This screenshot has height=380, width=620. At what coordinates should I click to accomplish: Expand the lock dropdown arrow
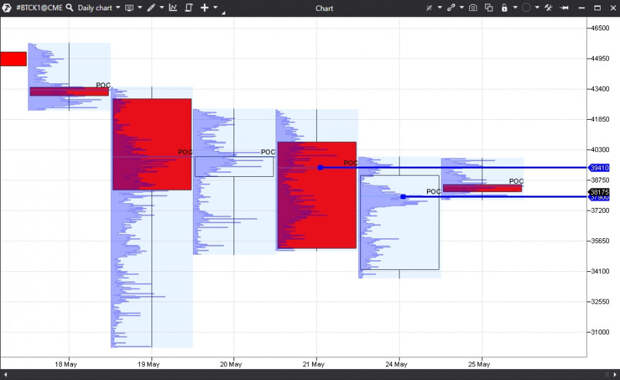point(515,8)
